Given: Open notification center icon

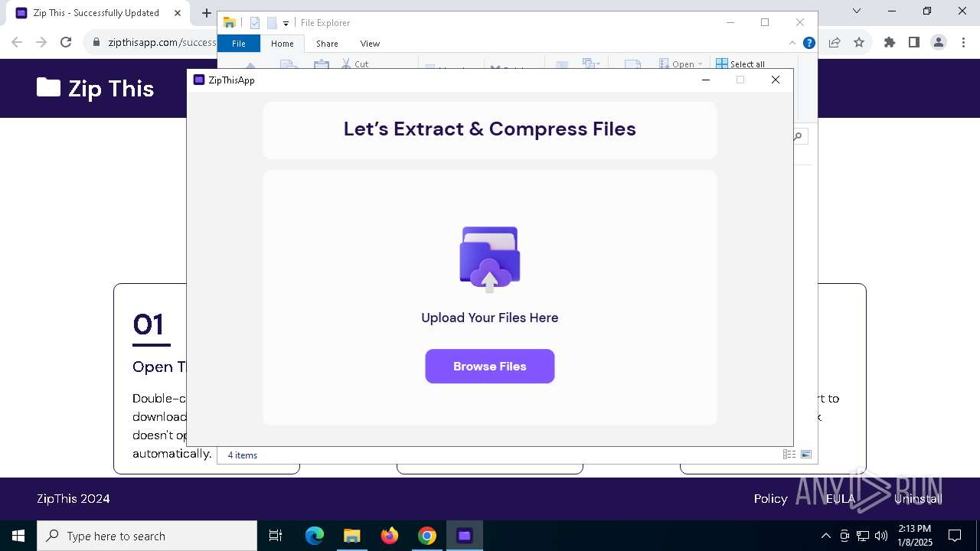Looking at the screenshot, I should (x=955, y=536).
